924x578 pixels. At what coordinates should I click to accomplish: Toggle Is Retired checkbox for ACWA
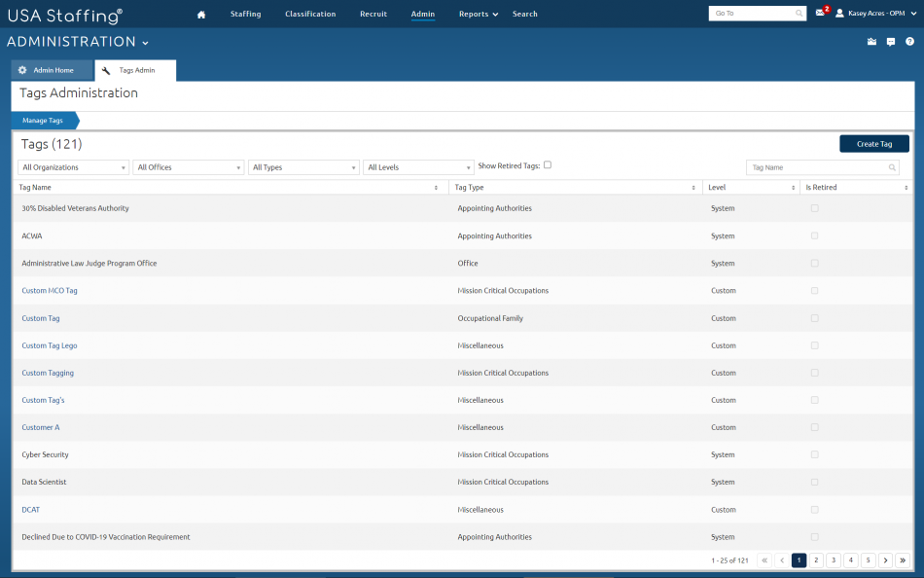(x=815, y=235)
